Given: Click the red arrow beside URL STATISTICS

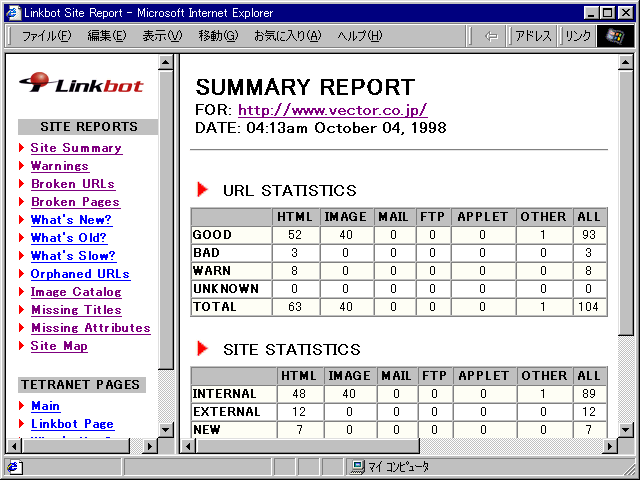Looking at the screenshot, I should pyautogui.click(x=202, y=190).
